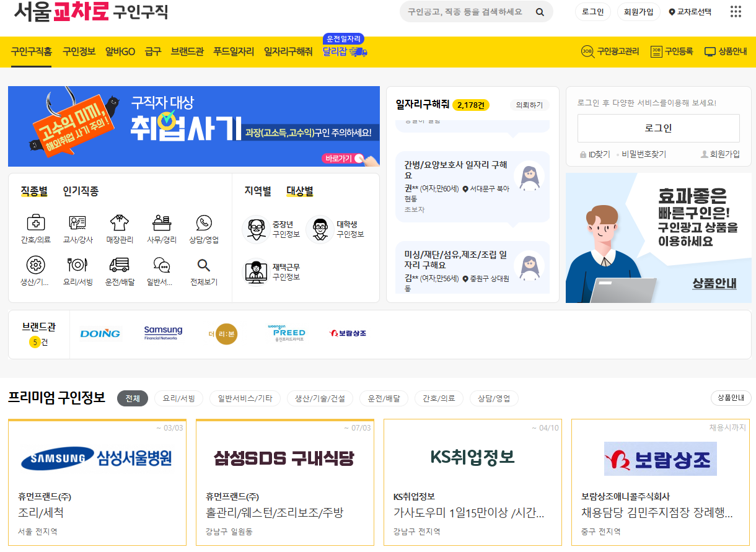
Task: Select 요리/서빙 premium filter chip
Action: point(178,398)
